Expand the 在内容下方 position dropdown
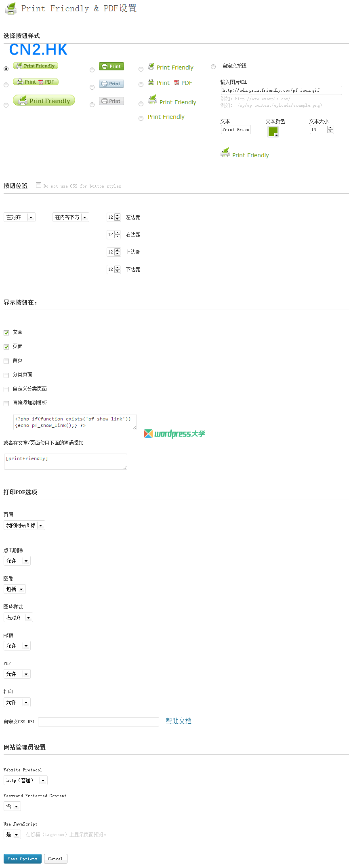Image resolution: width=349 pixels, height=868 pixels. tap(71, 218)
